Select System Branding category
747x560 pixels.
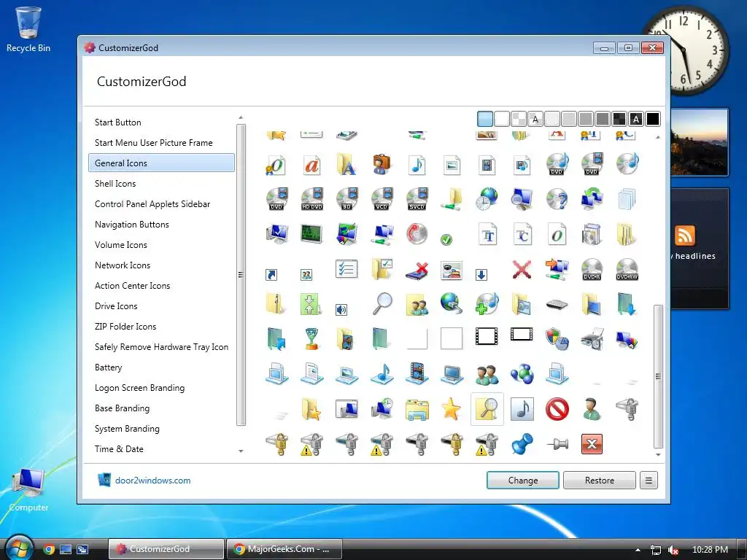tap(127, 429)
